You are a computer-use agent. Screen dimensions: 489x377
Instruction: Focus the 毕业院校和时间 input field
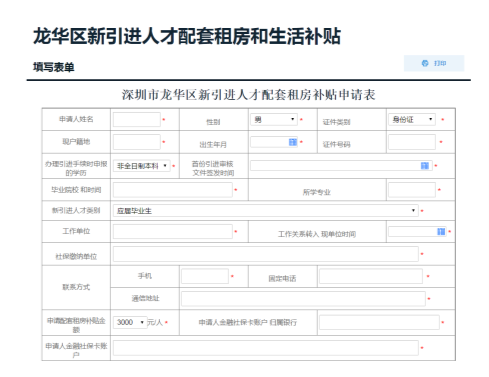click(x=173, y=190)
